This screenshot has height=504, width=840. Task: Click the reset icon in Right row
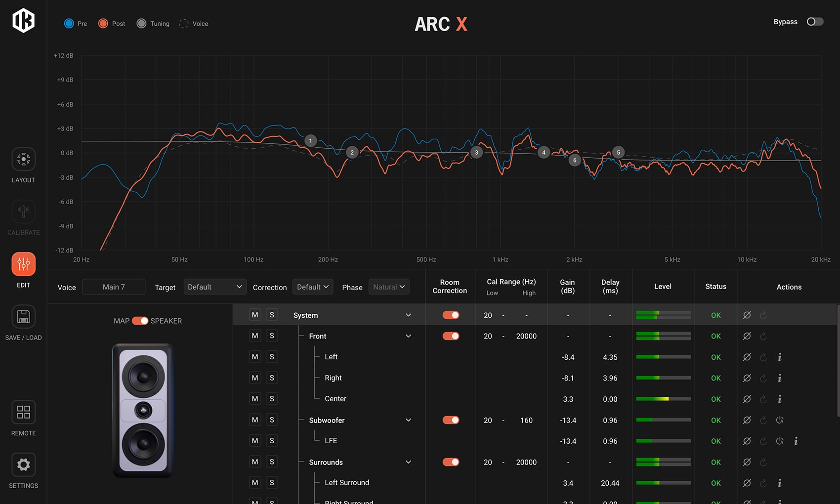click(763, 378)
